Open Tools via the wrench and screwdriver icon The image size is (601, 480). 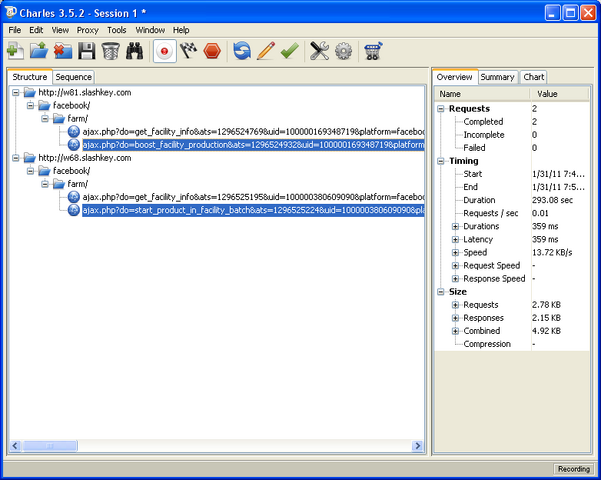point(319,51)
